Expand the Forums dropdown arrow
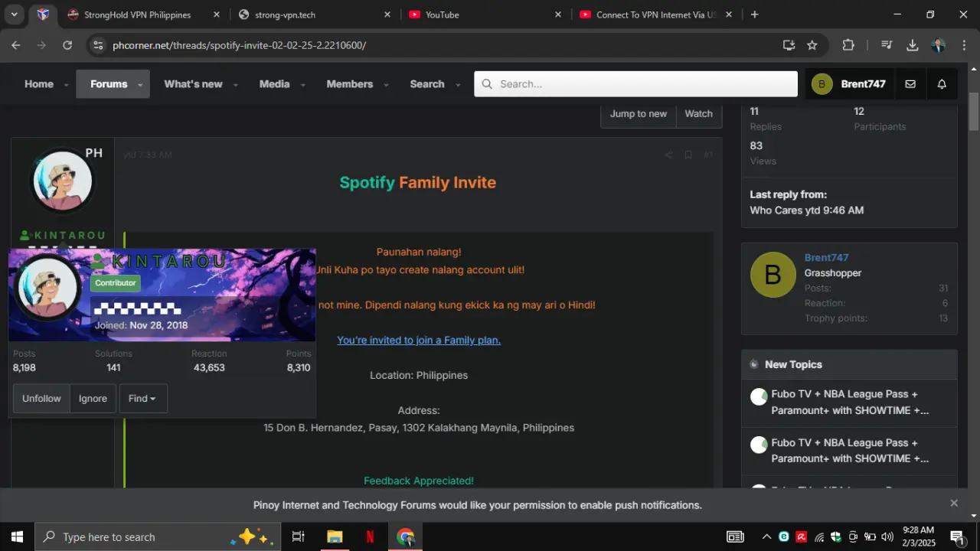 (x=140, y=85)
